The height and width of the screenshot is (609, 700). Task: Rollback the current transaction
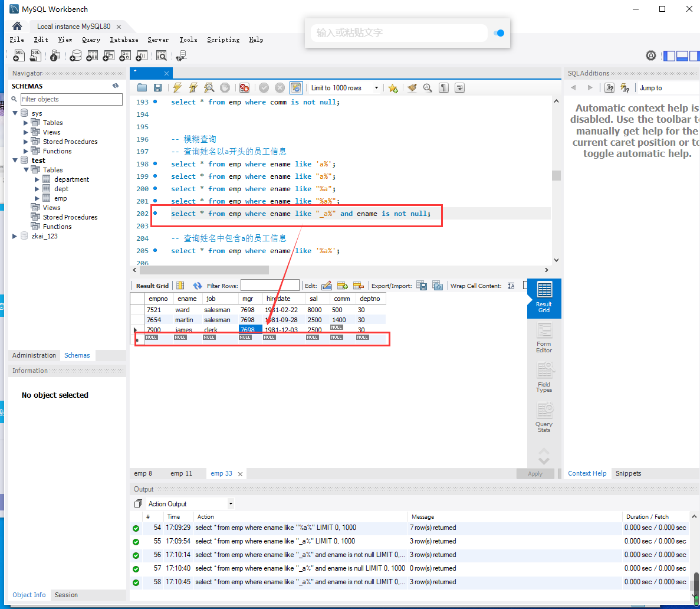tap(280, 88)
